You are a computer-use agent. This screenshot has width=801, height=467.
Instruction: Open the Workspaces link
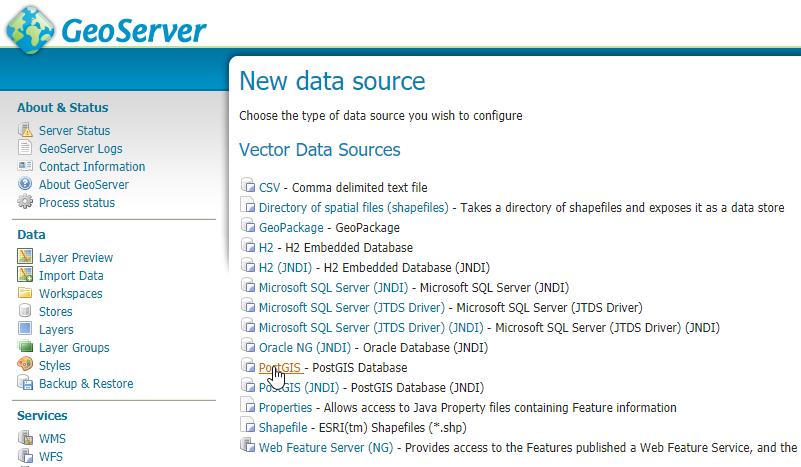click(70, 294)
